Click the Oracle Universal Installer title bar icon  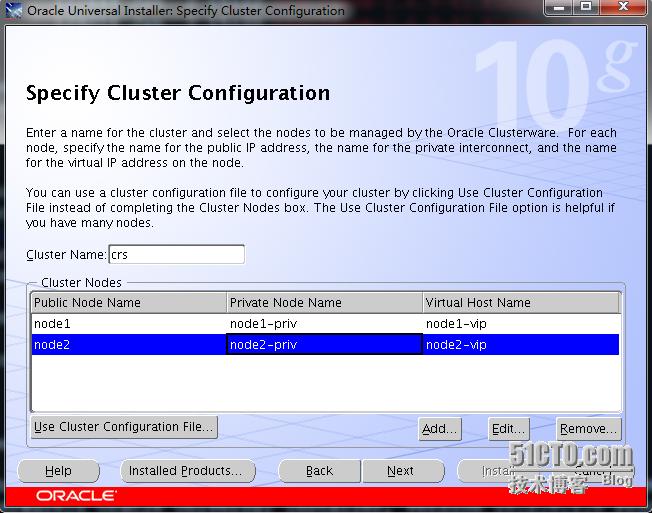[13, 10]
